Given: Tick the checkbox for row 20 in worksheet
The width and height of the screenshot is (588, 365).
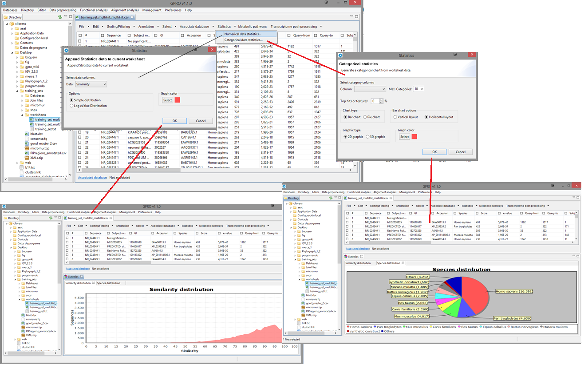Looking at the screenshot, I should [80, 137].
